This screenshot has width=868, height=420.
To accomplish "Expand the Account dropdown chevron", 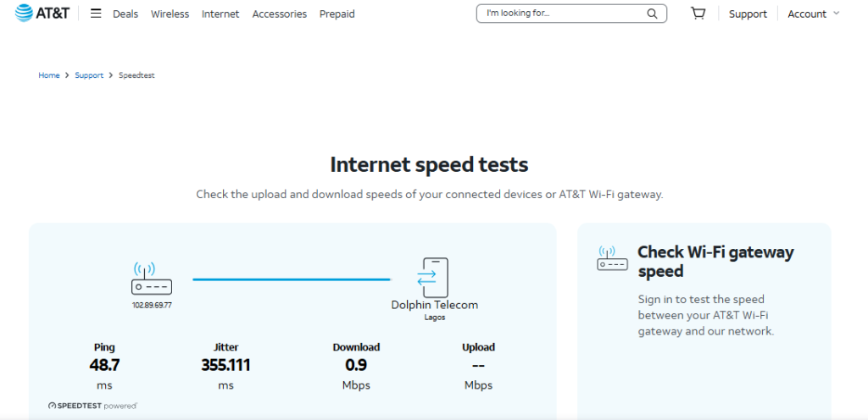I will pyautogui.click(x=836, y=14).
